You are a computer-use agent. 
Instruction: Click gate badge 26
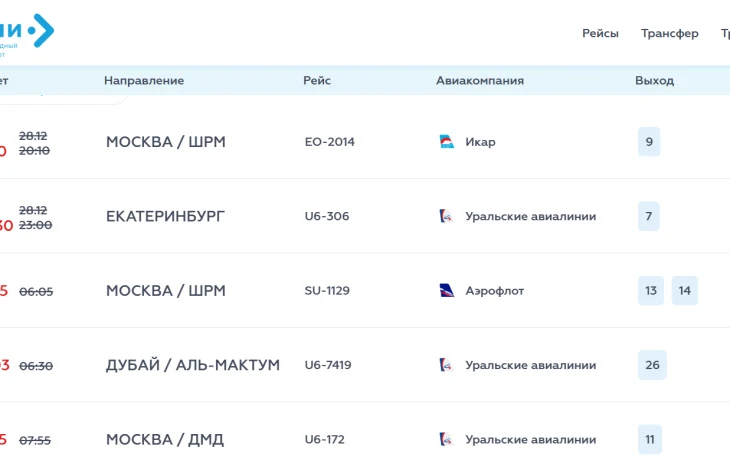coord(652,365)
